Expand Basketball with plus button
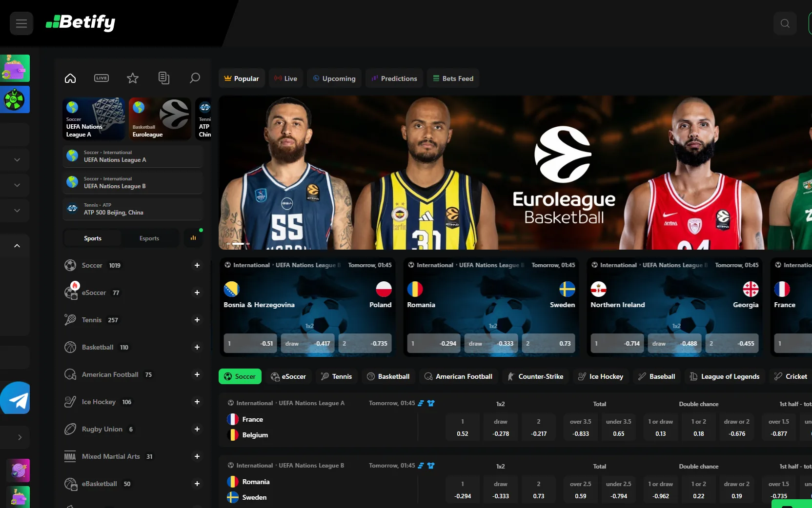 point(197,347)
